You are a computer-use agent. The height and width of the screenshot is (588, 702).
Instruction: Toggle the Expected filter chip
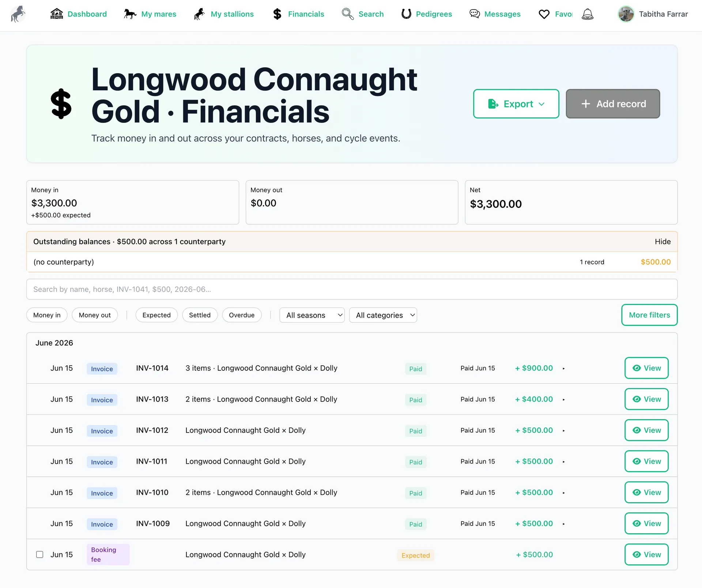(x=156, y=315)
